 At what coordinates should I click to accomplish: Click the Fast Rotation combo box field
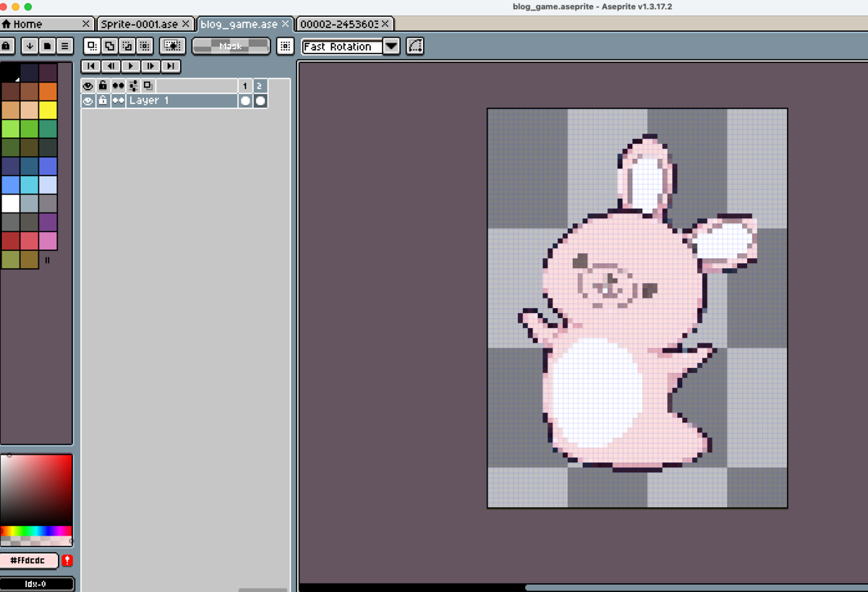pyautogui.click(x=342, y=46)
